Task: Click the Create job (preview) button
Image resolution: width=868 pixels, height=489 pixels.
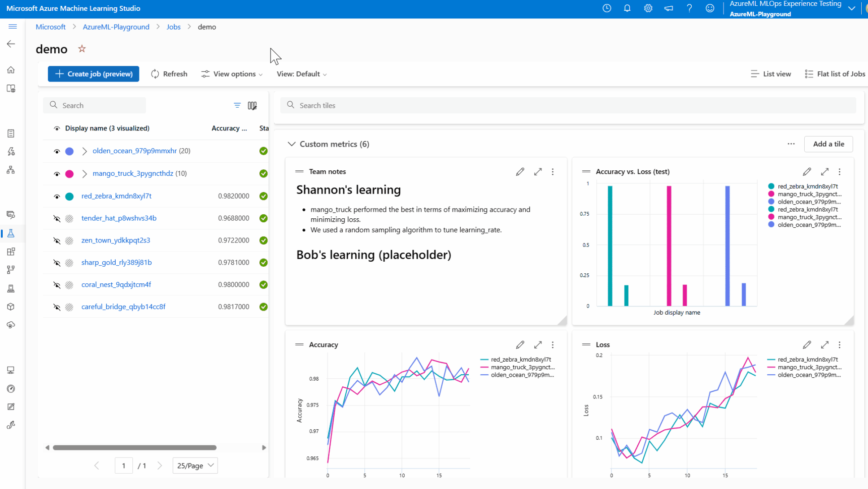Action: click(x=93, y=74)
